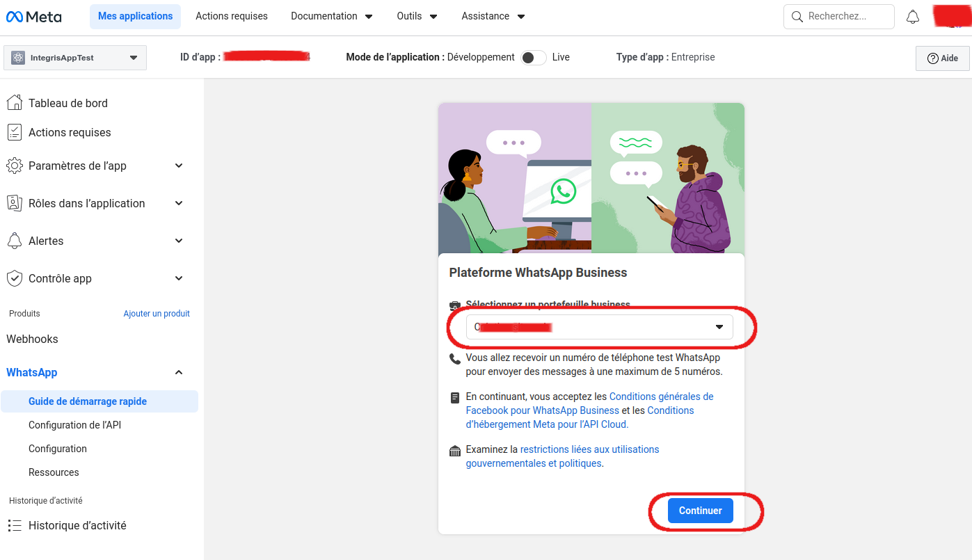This screenshot has height=560, width=972.
Task: Click Ajouter un produit link
Action: pos(157,314)
